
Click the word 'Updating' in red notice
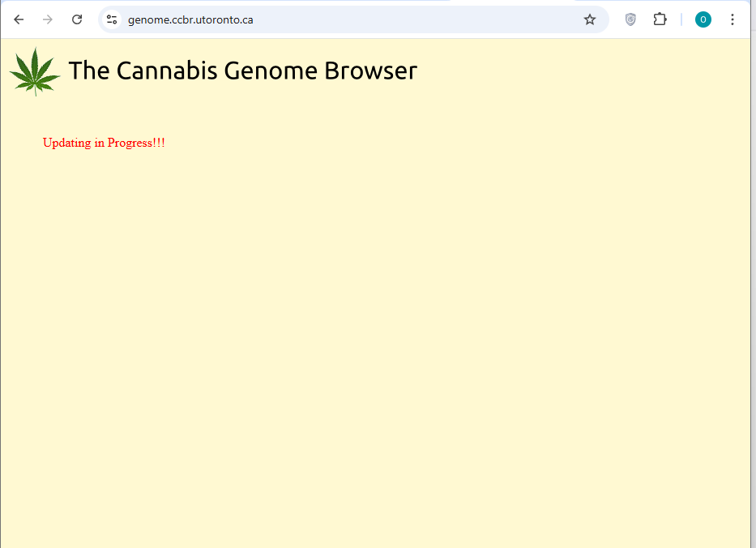pos(66,143)
